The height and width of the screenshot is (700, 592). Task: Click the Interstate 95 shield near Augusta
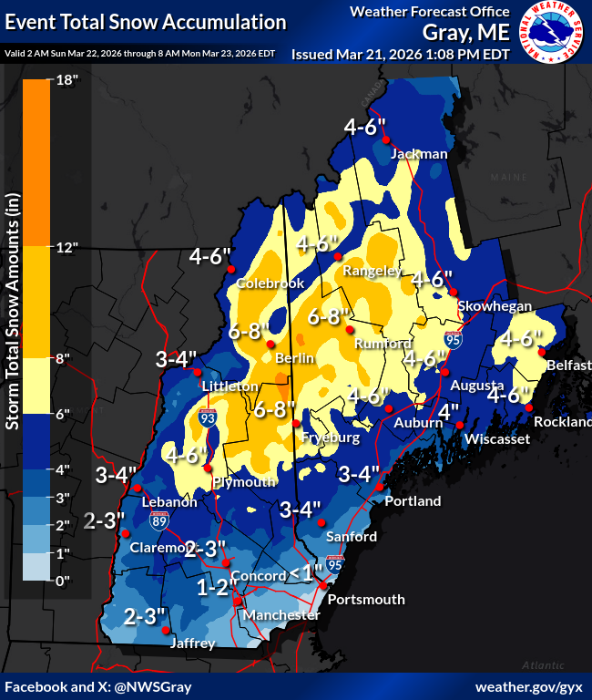[453, 340]
